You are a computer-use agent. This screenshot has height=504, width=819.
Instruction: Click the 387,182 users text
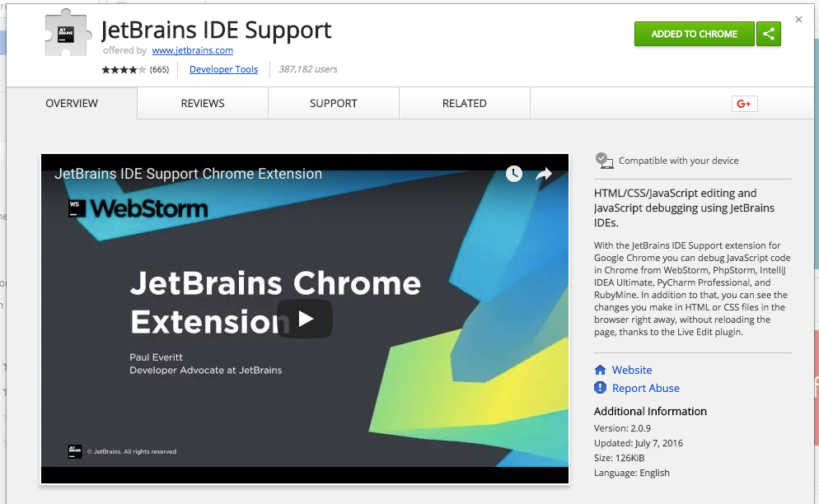307,69
